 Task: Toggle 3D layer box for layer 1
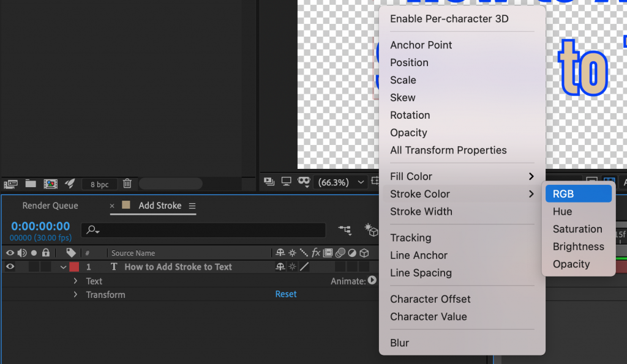click(x=364, y=267)
